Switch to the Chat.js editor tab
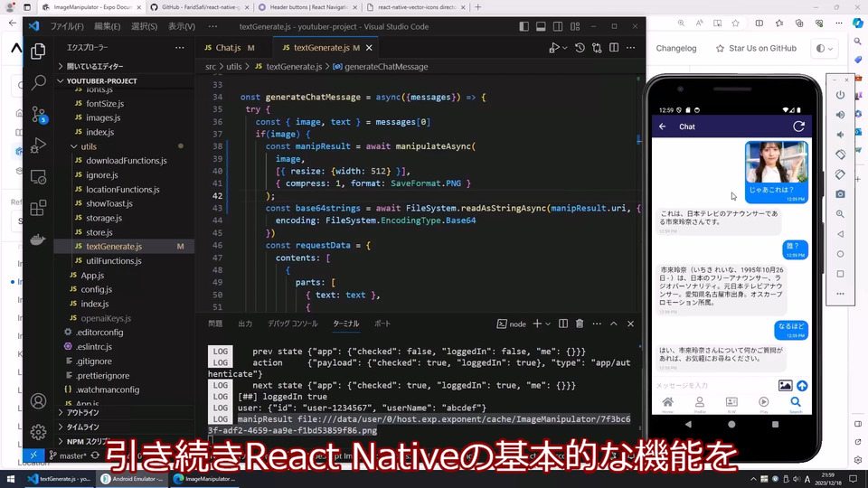Viewport: 868px width, 488px height. tap(230, 48)
